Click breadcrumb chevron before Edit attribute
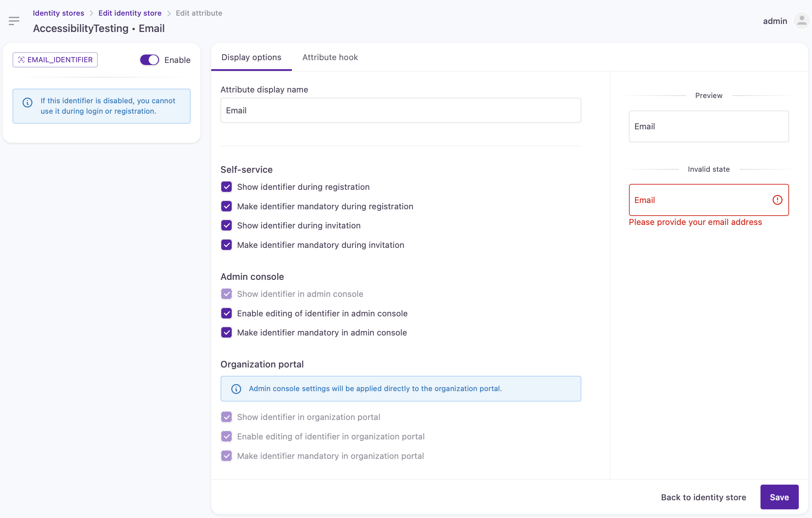This screenshot has width=812, height=518. click(x=169, y=13)
